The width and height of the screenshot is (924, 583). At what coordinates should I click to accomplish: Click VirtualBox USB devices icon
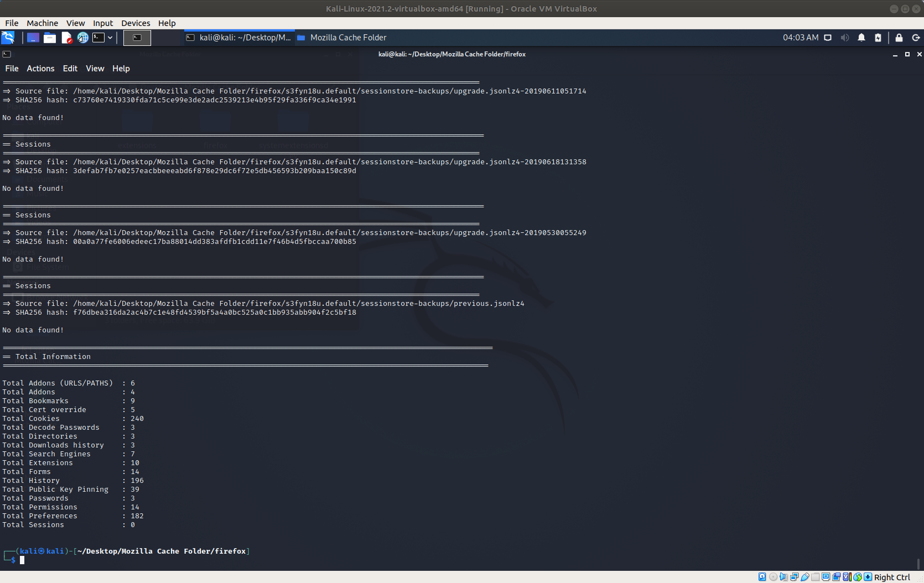804,577
